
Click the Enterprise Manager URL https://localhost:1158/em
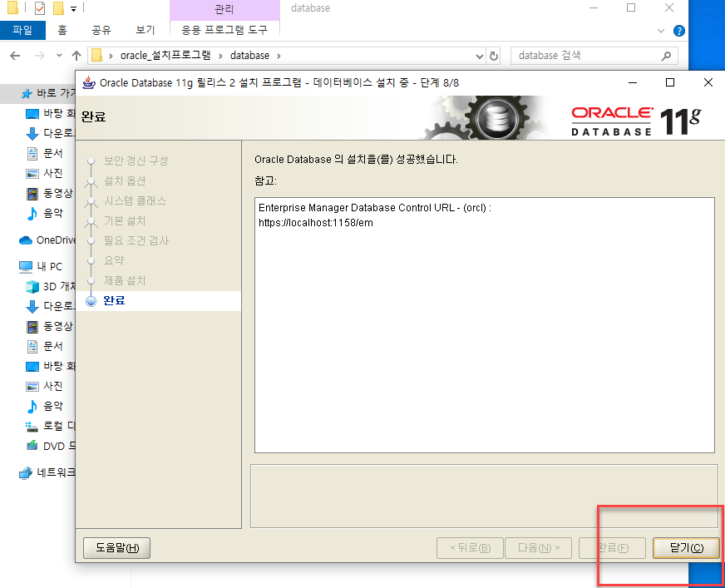316,223
